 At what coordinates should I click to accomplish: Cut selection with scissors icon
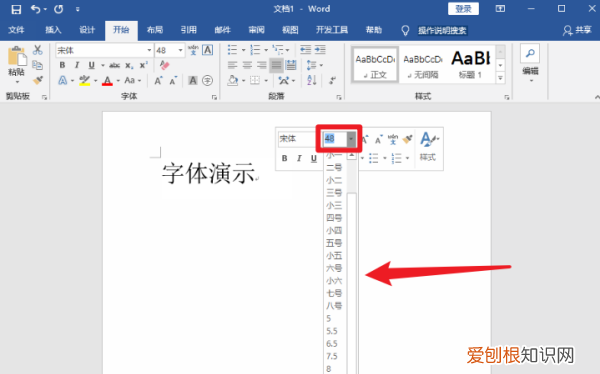pyautogui.click(x=38, y=50)
